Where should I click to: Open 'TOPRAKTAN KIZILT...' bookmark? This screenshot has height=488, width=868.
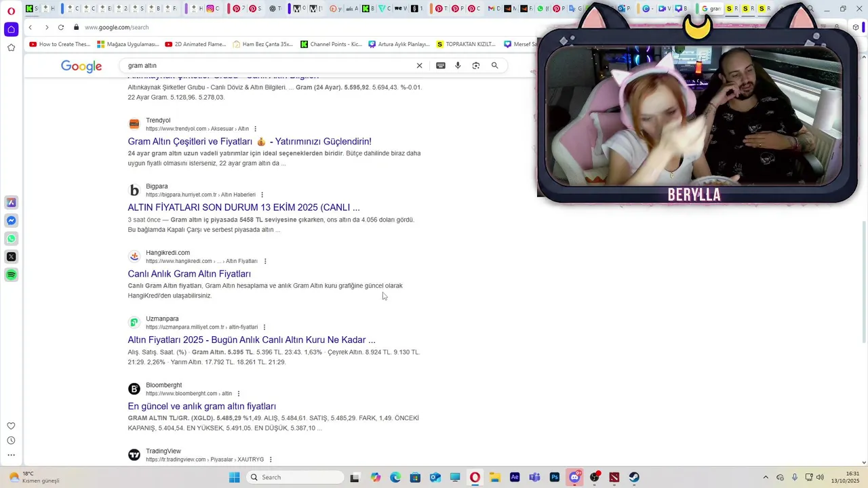click(x=466, y=44)
